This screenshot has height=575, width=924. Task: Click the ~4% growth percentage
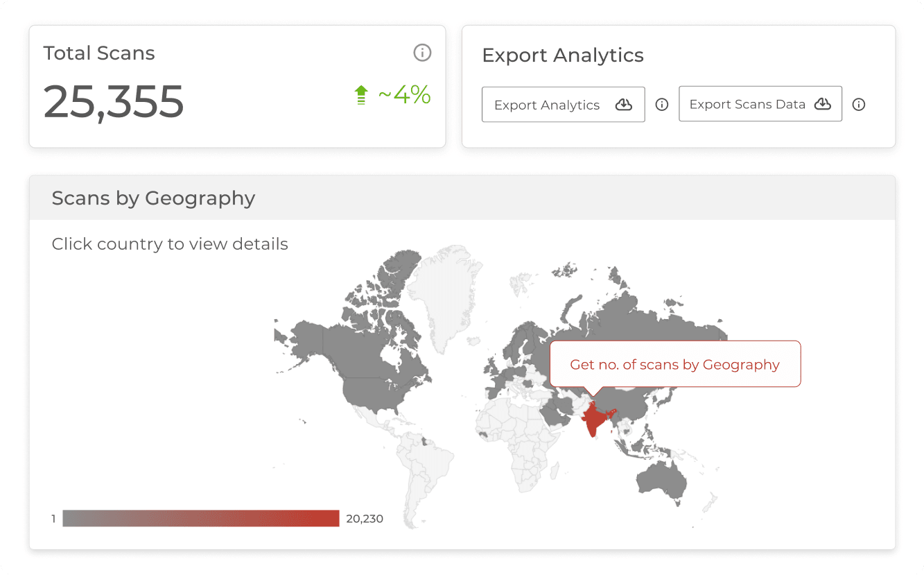(x=404, y=95)
